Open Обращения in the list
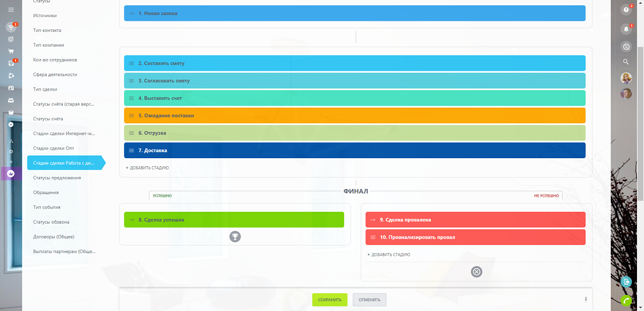 [x=46, y=192]
